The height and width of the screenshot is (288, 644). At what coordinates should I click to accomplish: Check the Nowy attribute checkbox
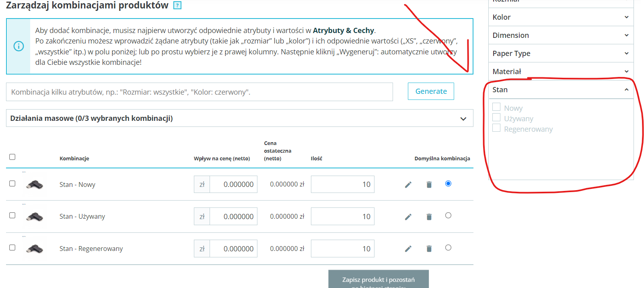point(496,107)
